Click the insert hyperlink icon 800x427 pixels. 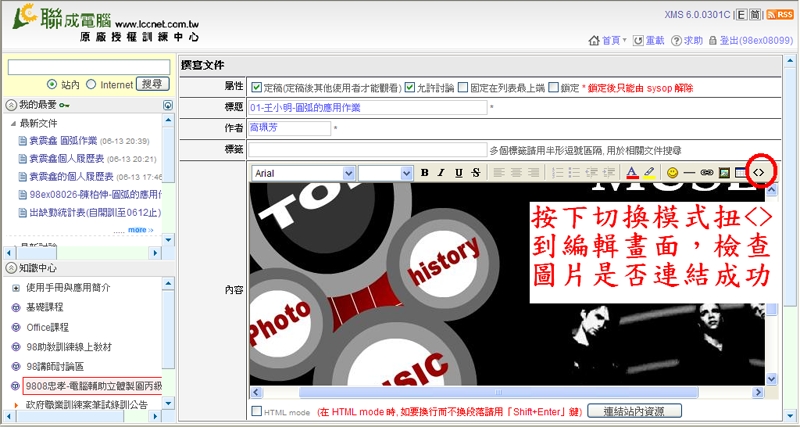(x=706, y=172)
